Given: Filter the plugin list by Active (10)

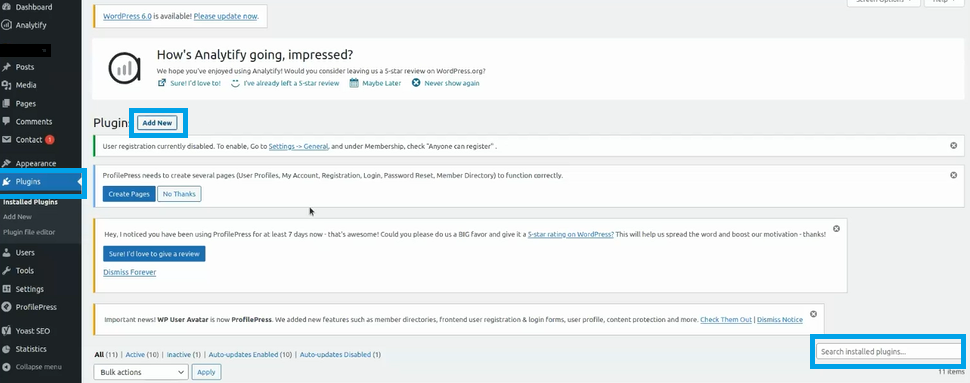Looking at the screenshot, I should pos(143,355).
